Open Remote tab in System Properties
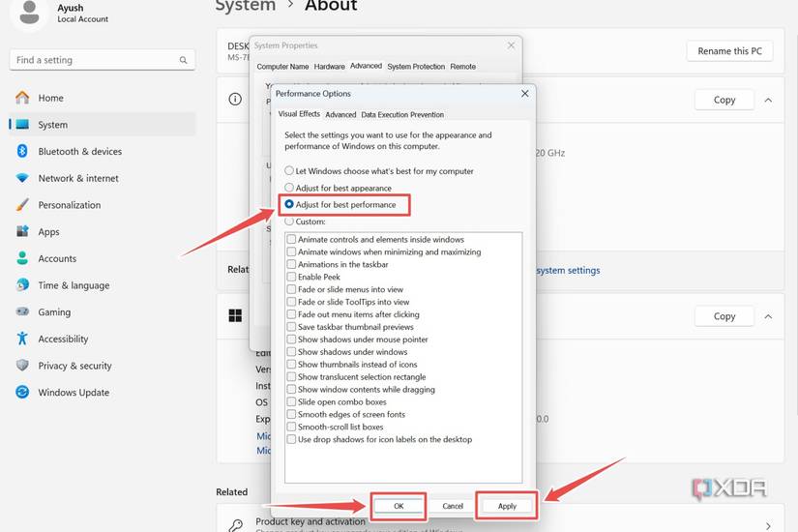This screenshot has width=798, height=532. pyautogui.click(x=463, y=67)
